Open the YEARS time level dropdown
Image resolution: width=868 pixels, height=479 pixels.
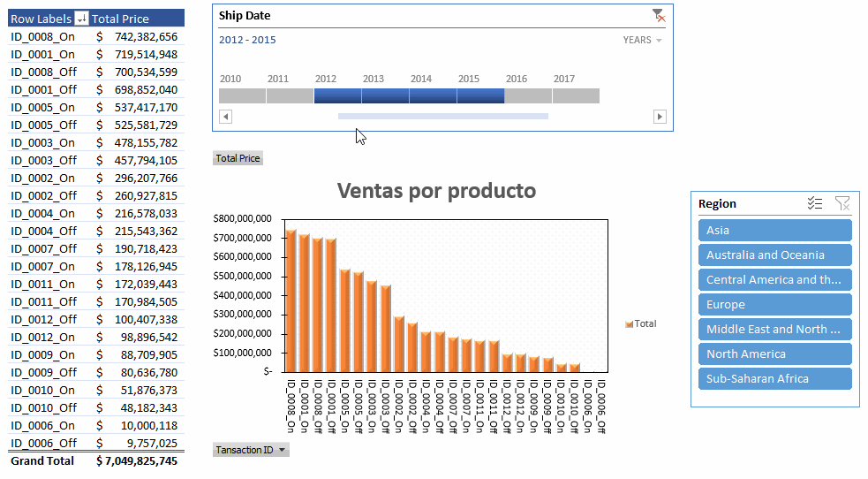tap(643, 40)
